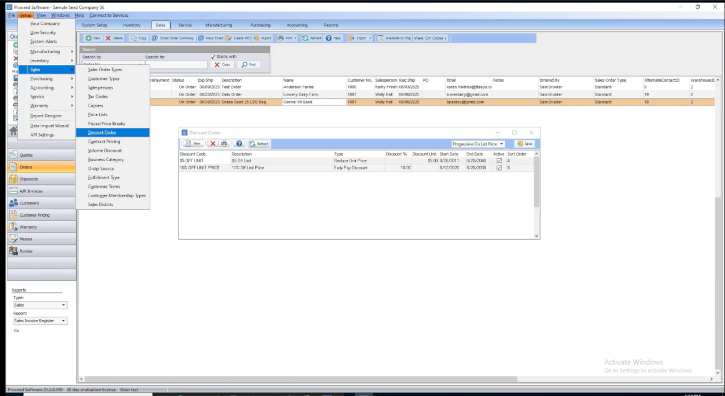Viewport: 725px width, 396px height.
Task: Open Quotes in the left sidebar
Action: 42,155
